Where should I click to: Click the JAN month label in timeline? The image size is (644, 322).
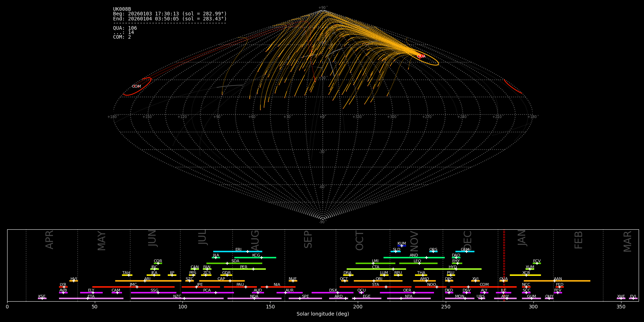point(522,238)
